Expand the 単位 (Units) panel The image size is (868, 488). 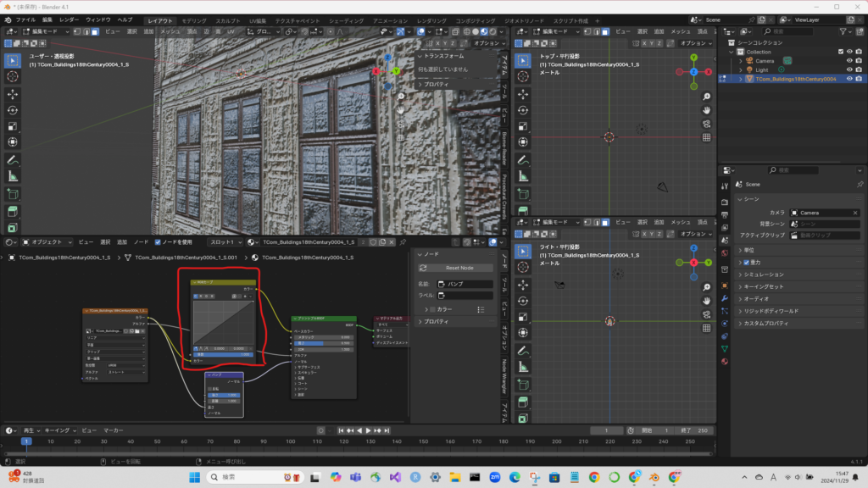pyautogui.click(x=748, y=250)
